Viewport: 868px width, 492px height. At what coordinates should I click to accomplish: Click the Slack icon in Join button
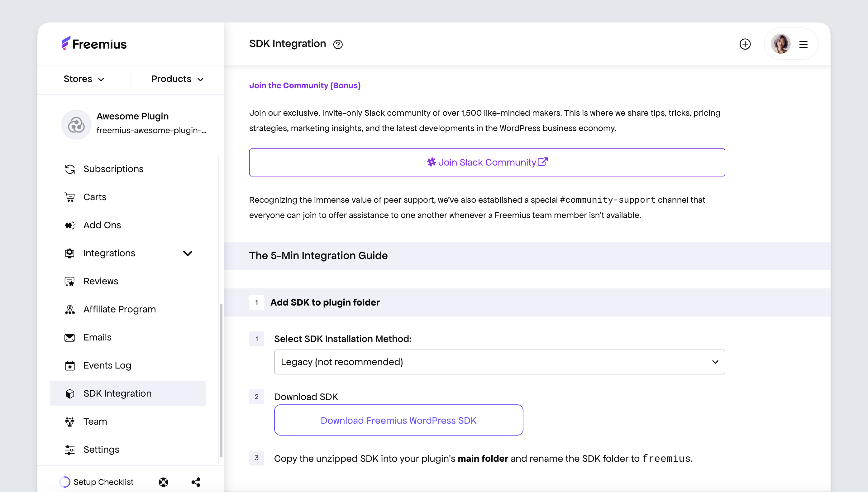pos(432,162)
